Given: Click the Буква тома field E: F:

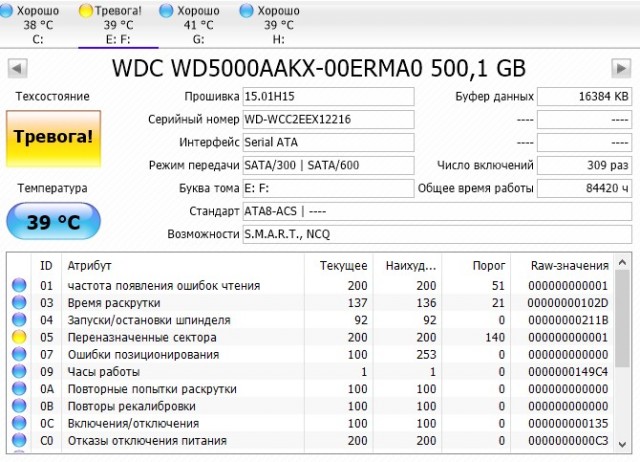Looking at the screenshot, I should pos(328,188).
